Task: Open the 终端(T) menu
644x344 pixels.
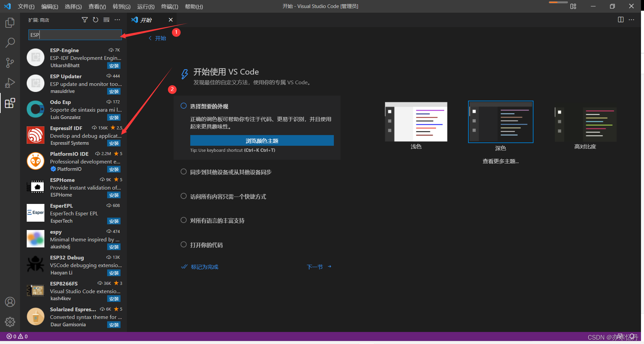Action: pos(170,6)
